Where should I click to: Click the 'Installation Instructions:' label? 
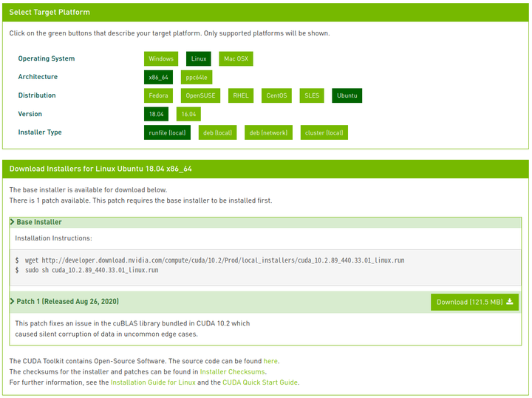tap(54, 238)
